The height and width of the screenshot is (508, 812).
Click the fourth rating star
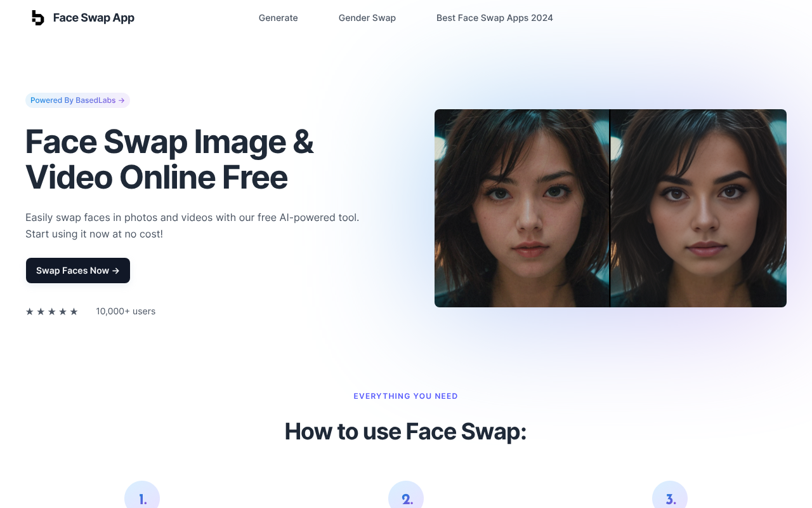63,311
